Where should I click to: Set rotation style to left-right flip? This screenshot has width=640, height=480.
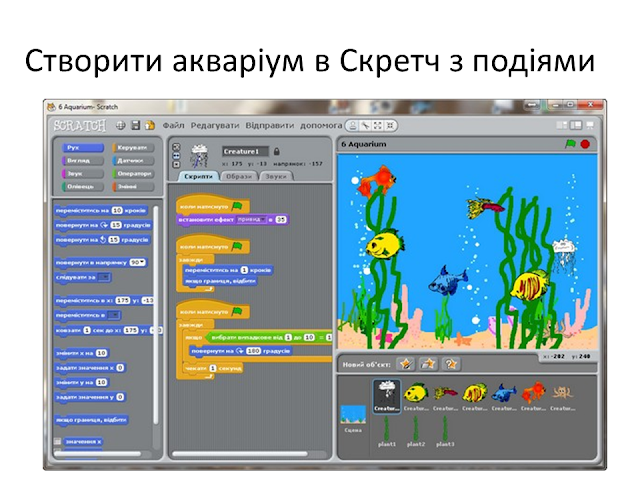click(x=176, y=156)
